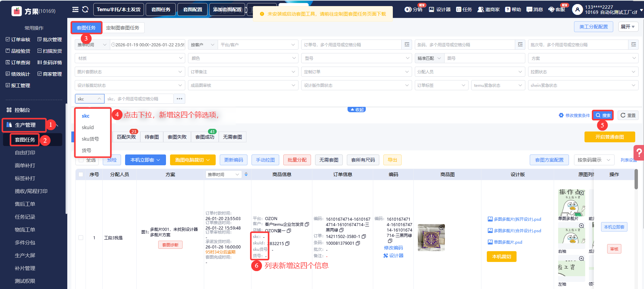Click 邀商家 in the top bar
This screenshot has width=644, height=289.
(x=488, y=9)
